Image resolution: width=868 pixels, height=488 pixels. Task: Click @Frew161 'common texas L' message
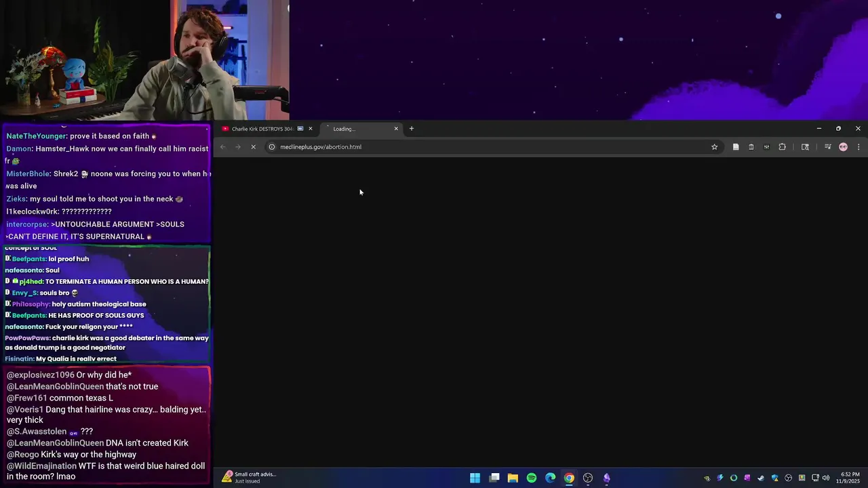[60, 398]
